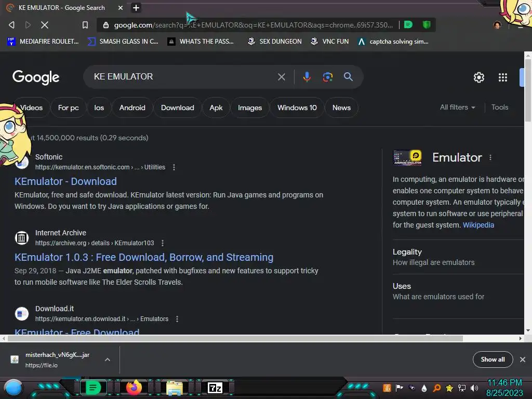
Task: Launch Firefox from the taskbar
Action: pyautogui.click(x=134, y=388)
